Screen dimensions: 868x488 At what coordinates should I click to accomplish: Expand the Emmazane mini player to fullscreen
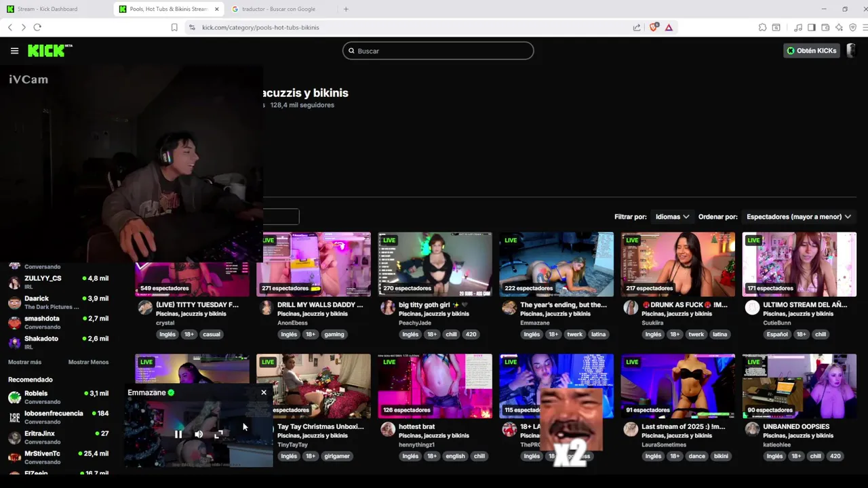pos(218,434)
